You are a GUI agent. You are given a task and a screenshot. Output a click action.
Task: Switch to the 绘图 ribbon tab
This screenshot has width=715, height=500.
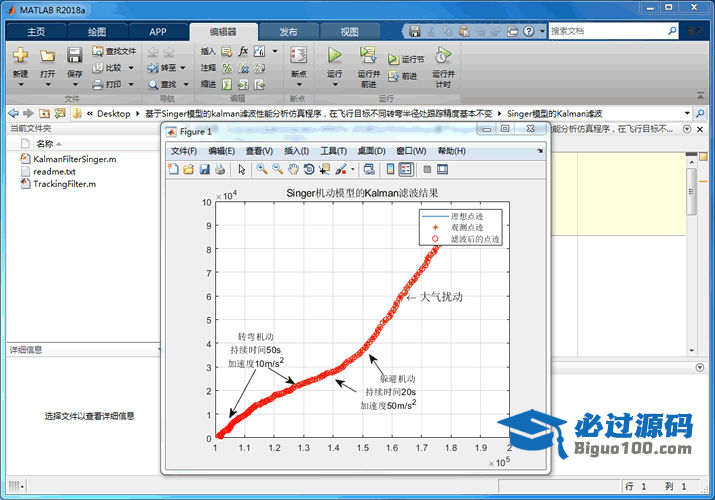(x=98, y=31)
